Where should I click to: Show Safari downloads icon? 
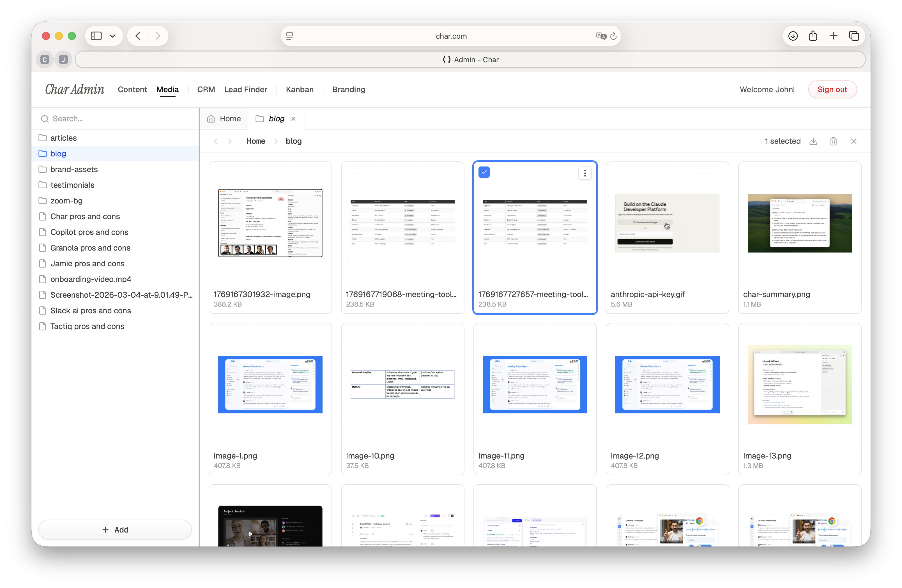click(x=793, y=36)
